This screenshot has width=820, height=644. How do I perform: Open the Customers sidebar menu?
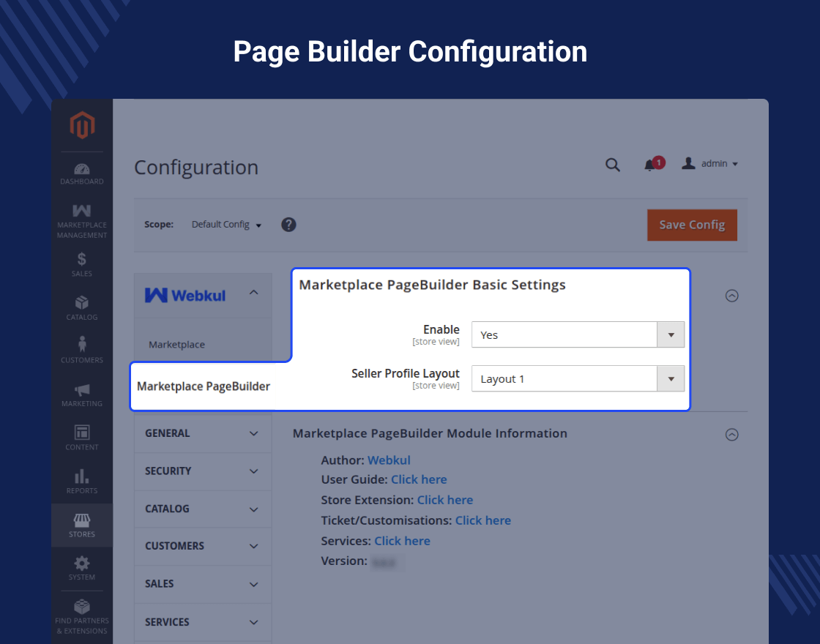click(x=81, y=351)
